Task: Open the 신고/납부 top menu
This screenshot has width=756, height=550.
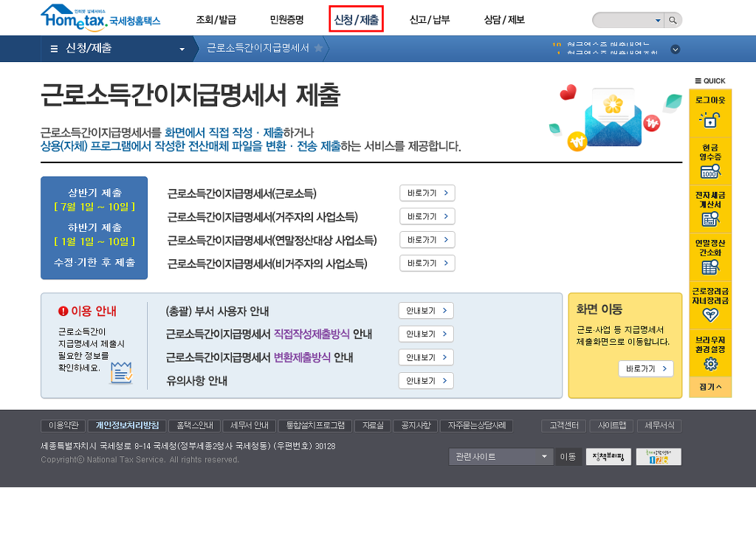Action: (x=429, y=20)
